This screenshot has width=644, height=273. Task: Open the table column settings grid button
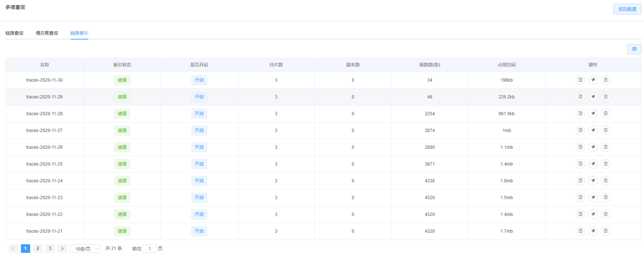click(634, 49)
